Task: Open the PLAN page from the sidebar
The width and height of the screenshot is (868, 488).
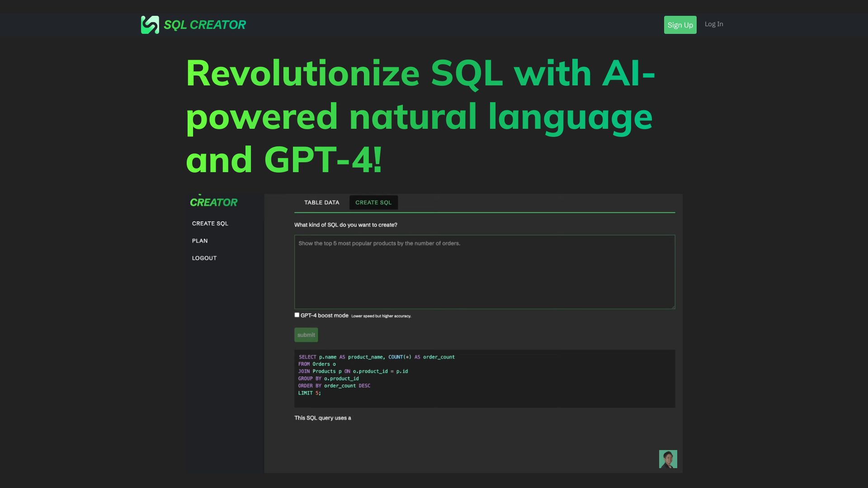Action: click(x=199, y=240)
